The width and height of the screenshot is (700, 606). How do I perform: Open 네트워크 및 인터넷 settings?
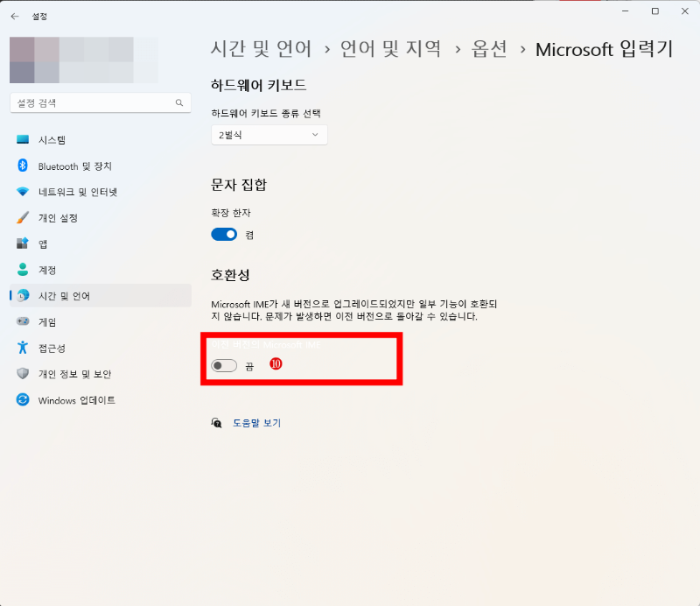coord(101,192)
